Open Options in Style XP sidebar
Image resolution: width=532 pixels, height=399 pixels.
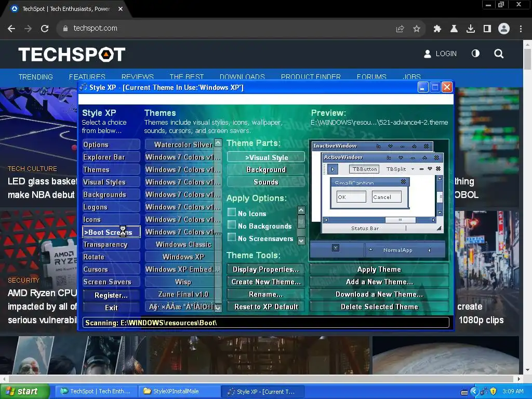pos(111,144)
